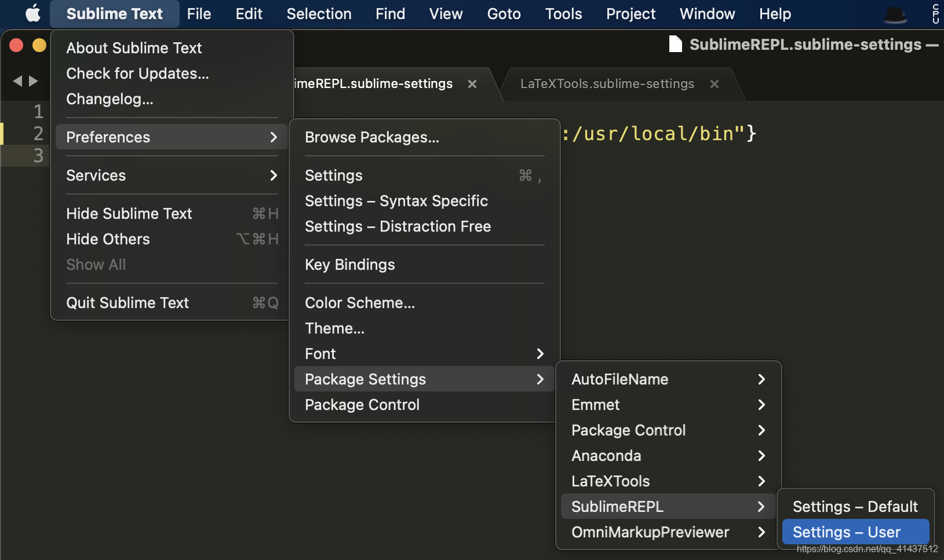Click the document icon in title bar
The image size is (944, 560).
(675, 44)
